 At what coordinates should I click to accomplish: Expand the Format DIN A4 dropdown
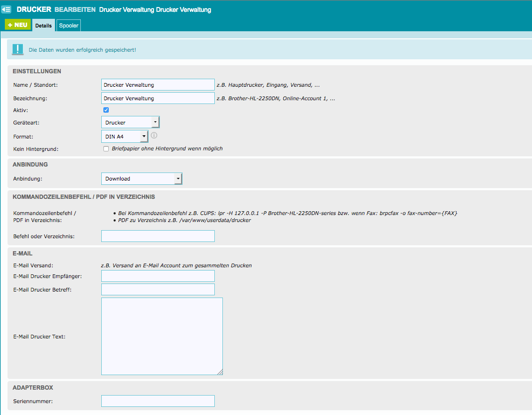[x=124, y=136]
